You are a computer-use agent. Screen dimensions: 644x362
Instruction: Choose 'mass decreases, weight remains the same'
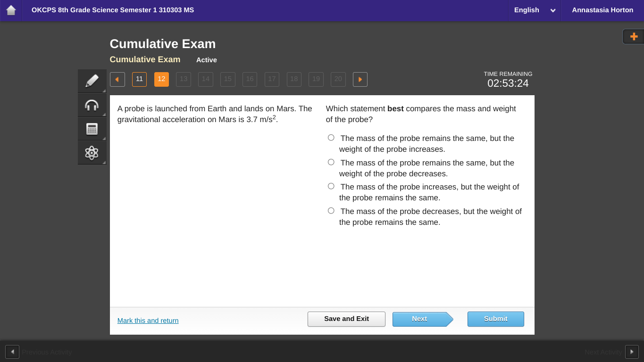pyautogui.click(x=331, y=211)
